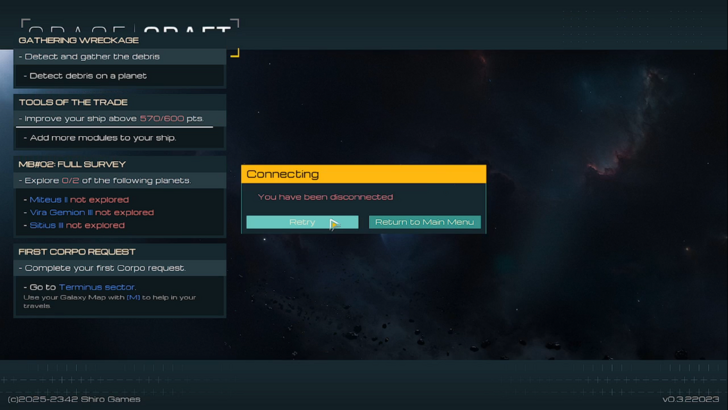Open First Corpo Request quest header
728x410 pixels.
pyautogui.click(x=120, y=252)
